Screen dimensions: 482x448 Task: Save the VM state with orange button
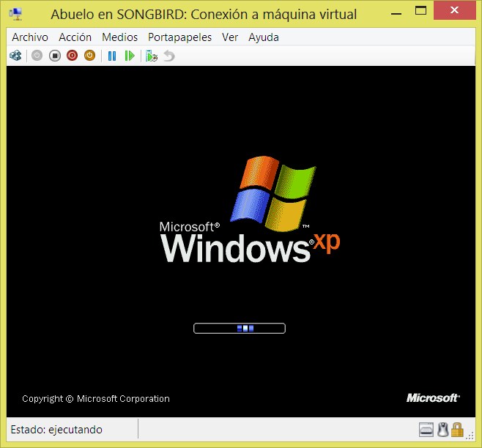pos(90,56)
